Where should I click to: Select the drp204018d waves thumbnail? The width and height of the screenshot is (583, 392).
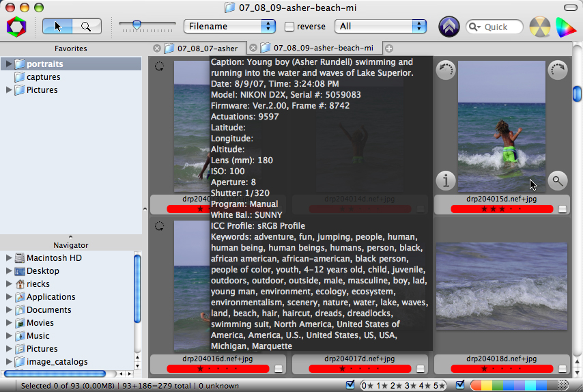coord(502,286)
